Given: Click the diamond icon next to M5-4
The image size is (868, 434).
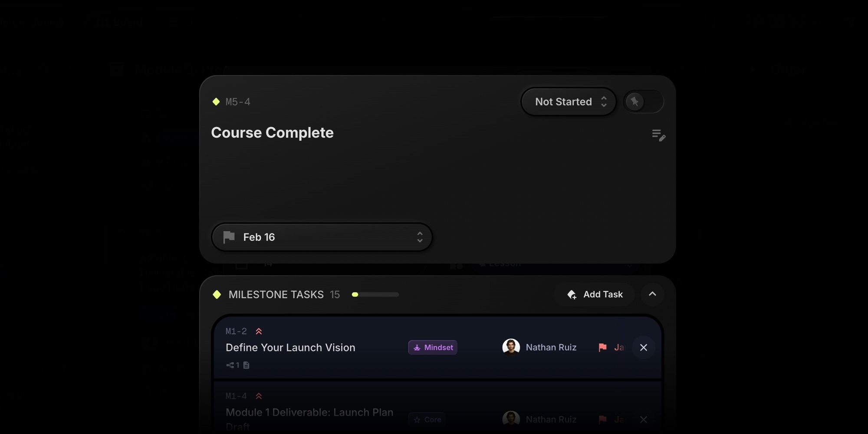Looking at the screenshot, I should tap(216, 101).
